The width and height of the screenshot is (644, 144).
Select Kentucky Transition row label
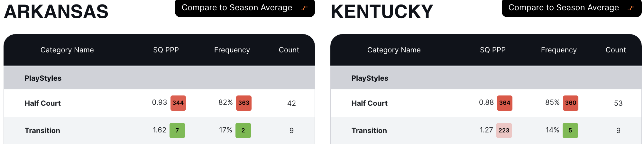tap(369, 130)
